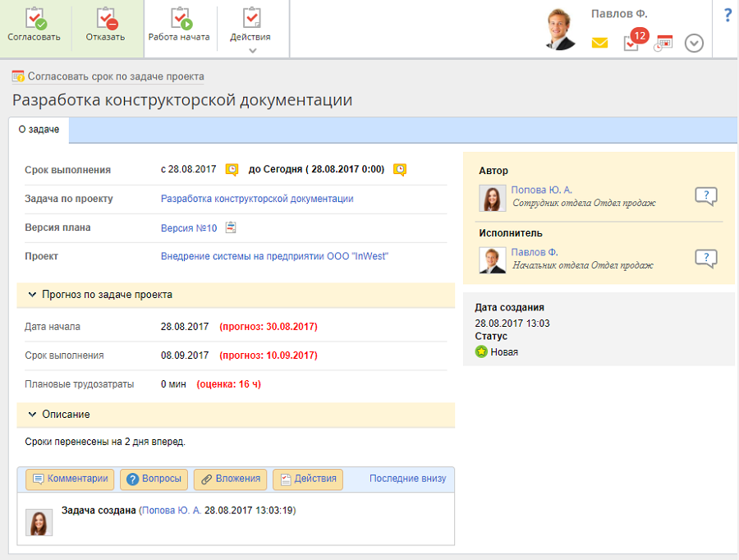Open project link Внедрение системы на предприятии

pyautogui.click(x=274, y=256)
